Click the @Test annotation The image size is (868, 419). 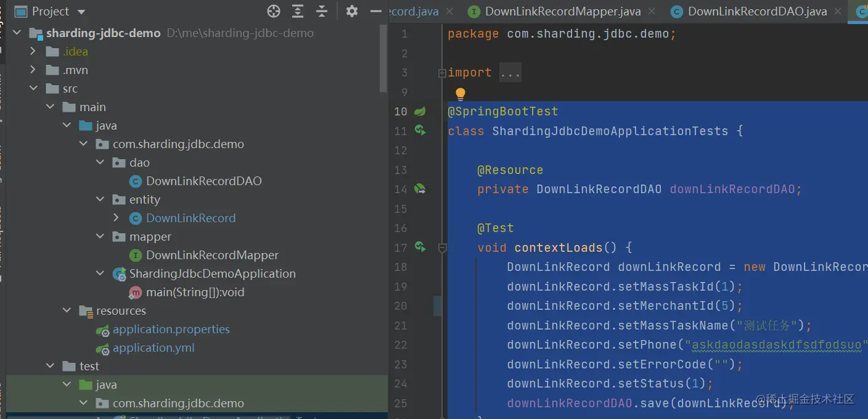click(x=495, y=228)
